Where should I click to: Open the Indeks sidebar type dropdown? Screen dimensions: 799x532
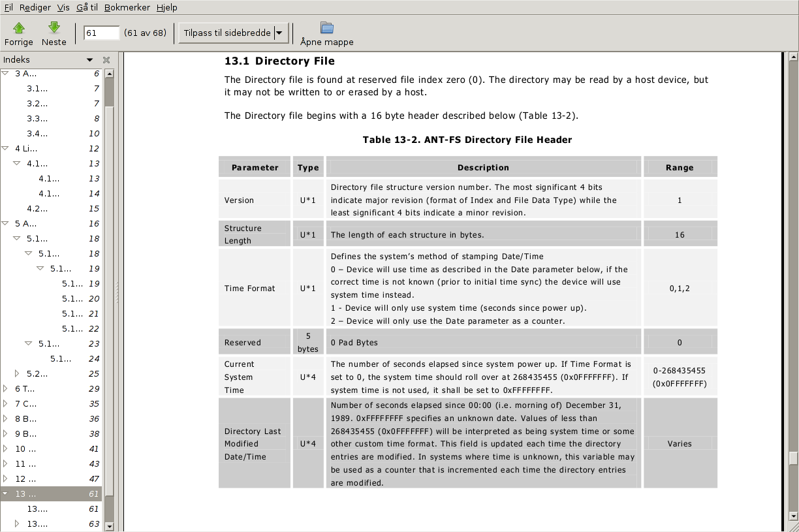(x=90, y=60)
